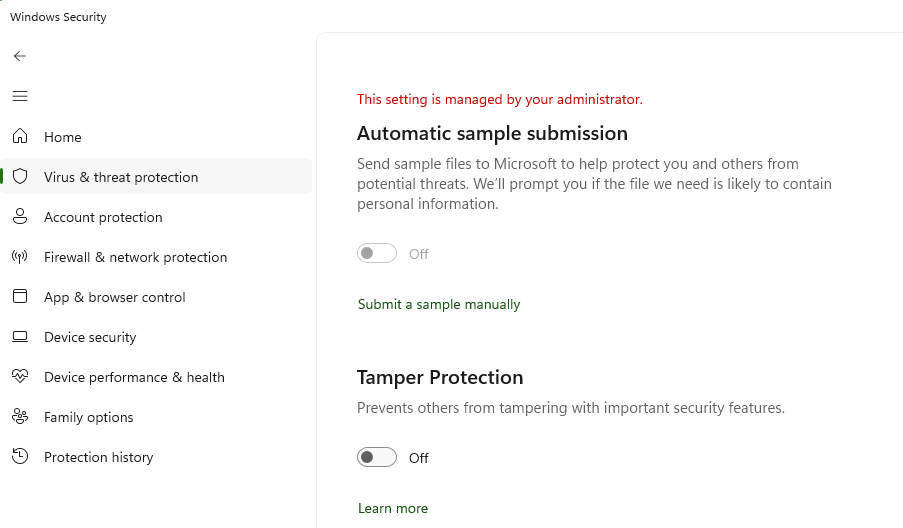Click the Device performance heart icon

coord(20,377)
